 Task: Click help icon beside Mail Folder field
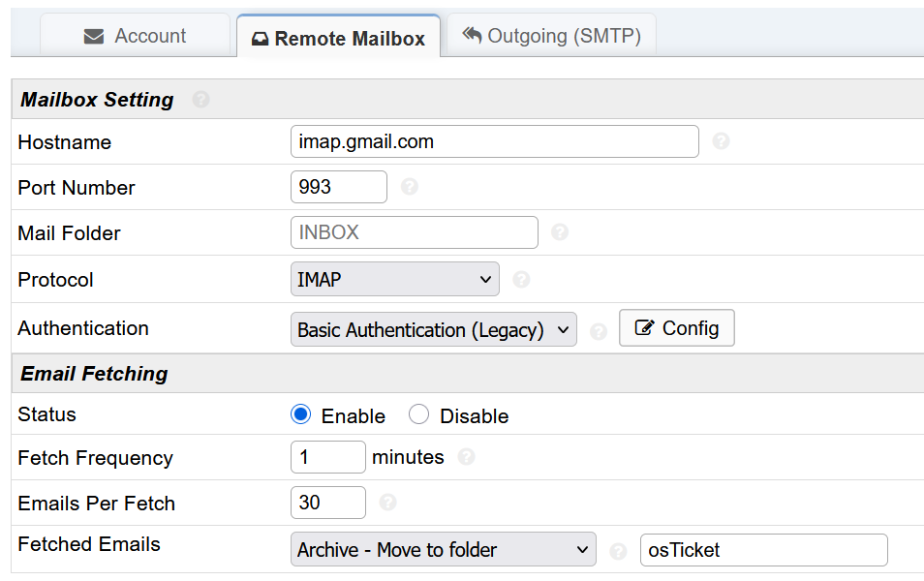point(560,232)
